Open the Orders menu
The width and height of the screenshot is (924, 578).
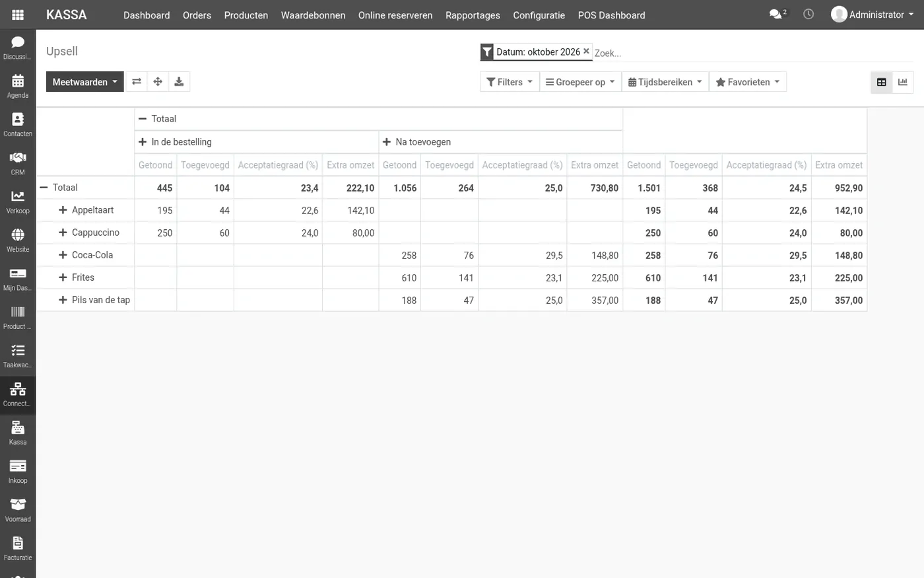tap(197, 15)
